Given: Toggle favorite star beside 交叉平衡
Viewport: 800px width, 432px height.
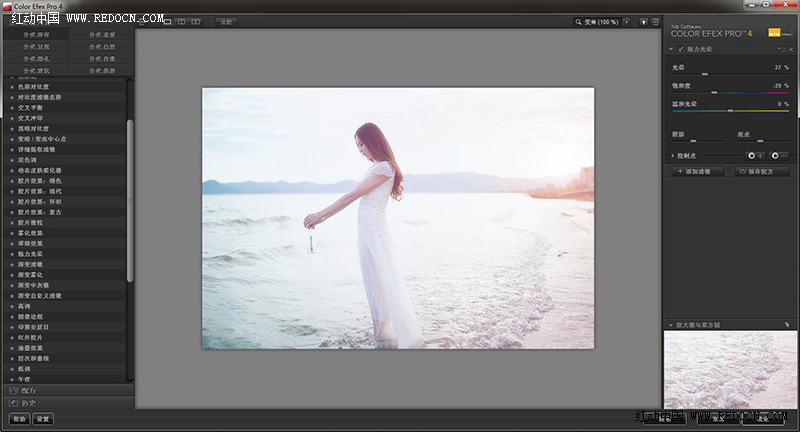Looking at the screenshot, I should [x=12, y=108].
